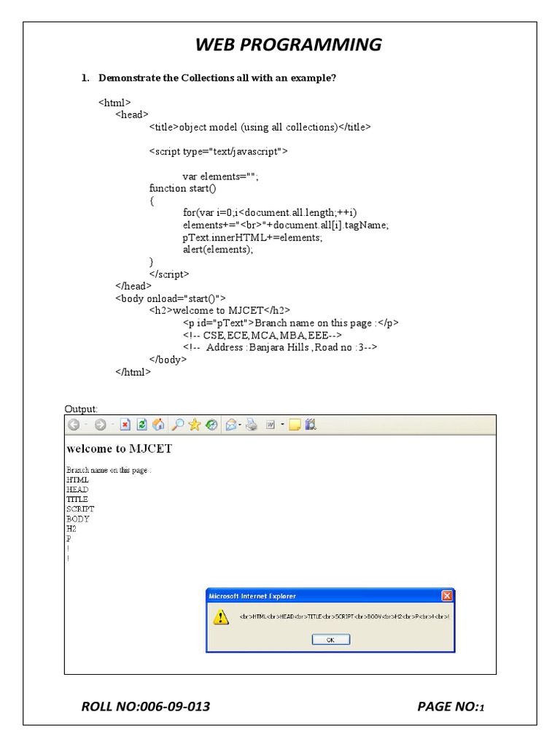The width and height of the screenshot is (560, 747).
Task: Click the 'Output:' label
Action: (x=81, y=409)
